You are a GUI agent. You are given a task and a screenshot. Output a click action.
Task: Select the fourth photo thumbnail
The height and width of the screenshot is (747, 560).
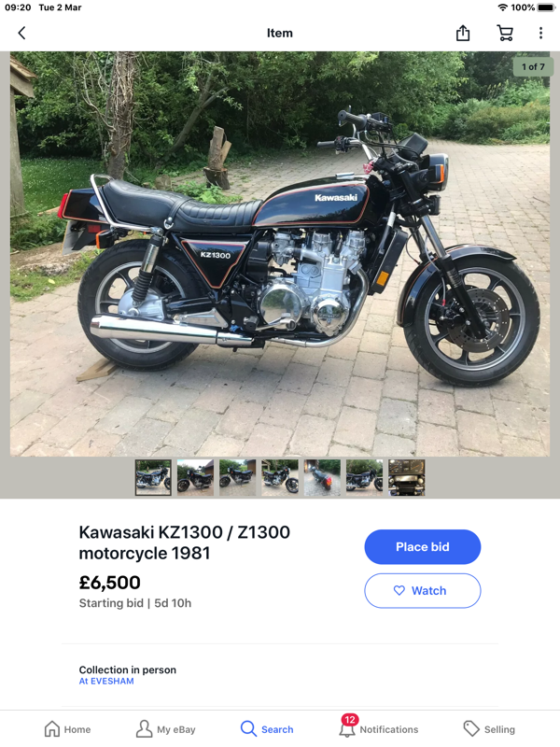[280, 477]
